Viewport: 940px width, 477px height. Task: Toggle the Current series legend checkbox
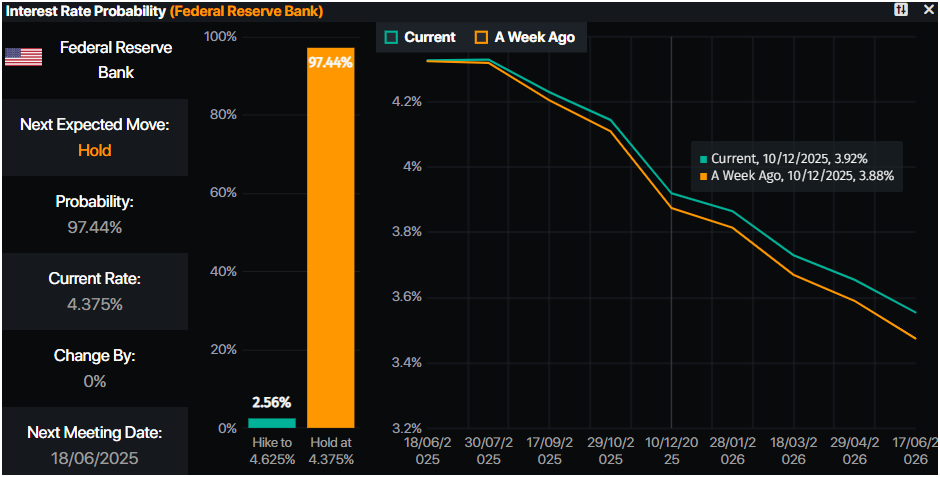pyautogui.click(x=392, y=37)
